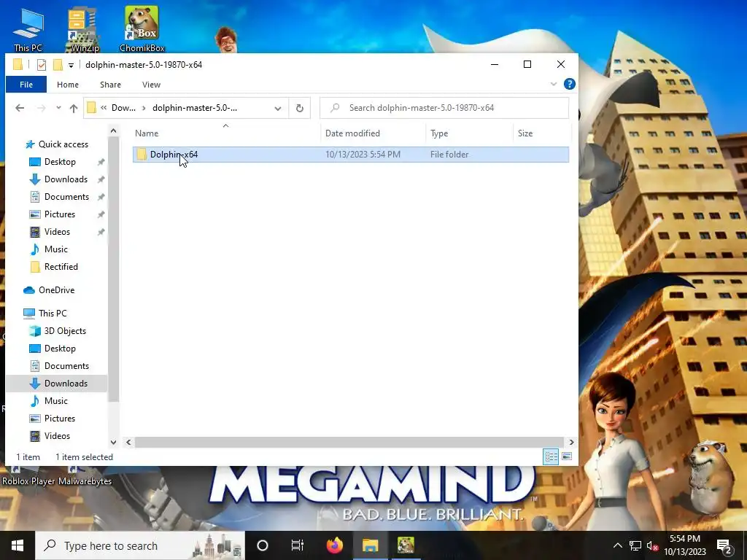The height and width of the screenshot is (560, 747).
Task: Open Explorer Help question mark
Action: pyautogui.click(x=569, y=85)
